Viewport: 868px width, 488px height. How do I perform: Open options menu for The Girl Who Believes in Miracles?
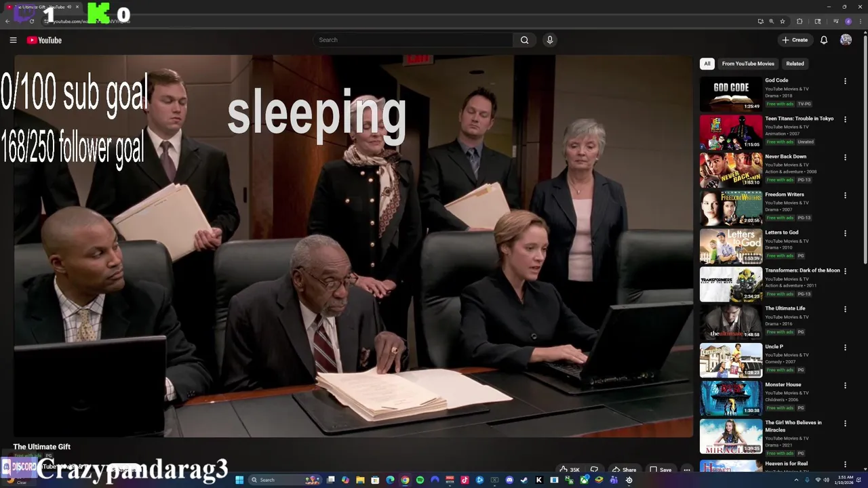[x=845, y=423]
